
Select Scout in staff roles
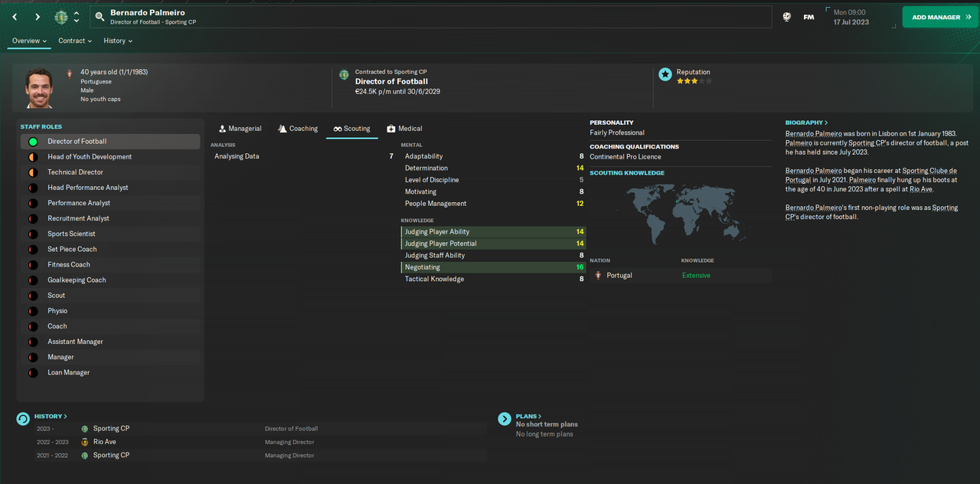[x=110, y=296]
